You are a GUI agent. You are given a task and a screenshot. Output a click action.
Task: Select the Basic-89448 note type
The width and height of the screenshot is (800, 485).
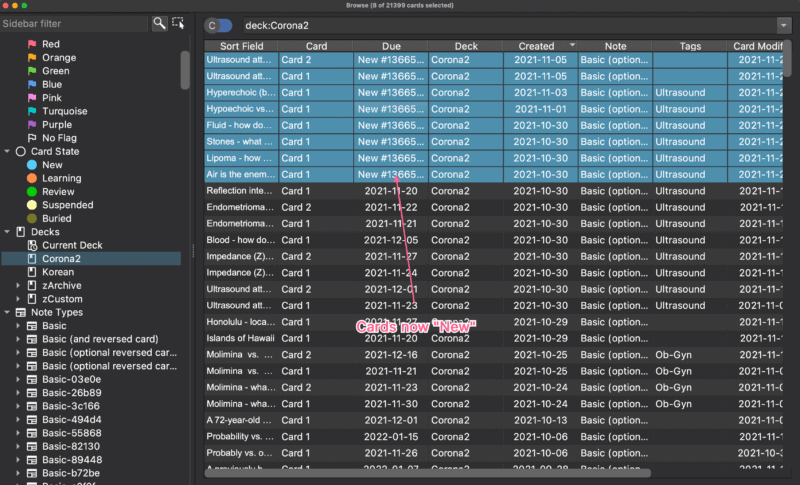click(72, 460)
